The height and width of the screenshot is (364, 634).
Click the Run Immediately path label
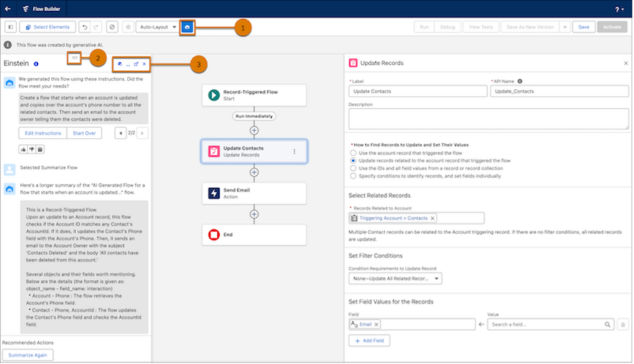[x=254, y=116]
